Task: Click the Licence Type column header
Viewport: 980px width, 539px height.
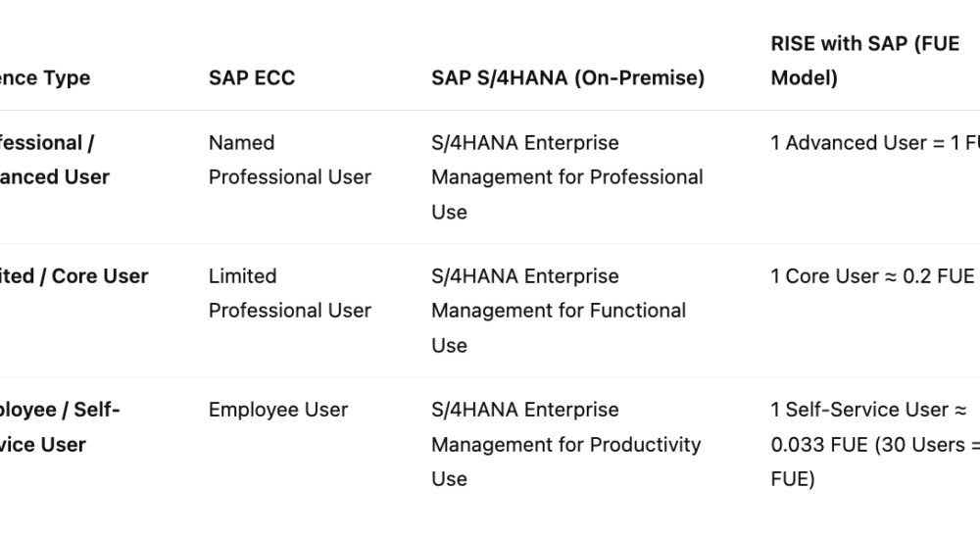Action: tap(45, 78)
